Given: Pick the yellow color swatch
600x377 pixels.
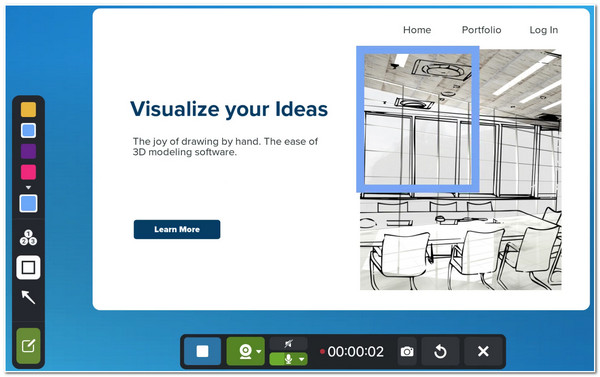Looking at the screenshot, I should pyautogui.click(x=28, y=109).
